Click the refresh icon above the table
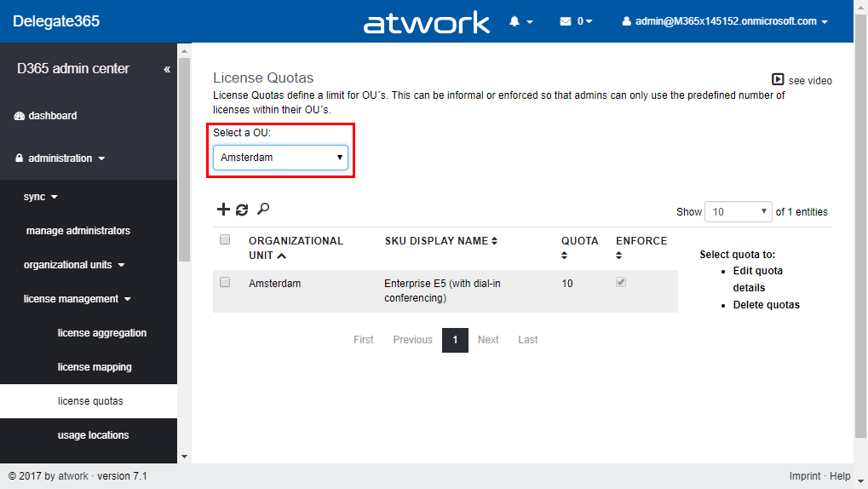This screenshot has width=868, height=489. tap(242, 210)
